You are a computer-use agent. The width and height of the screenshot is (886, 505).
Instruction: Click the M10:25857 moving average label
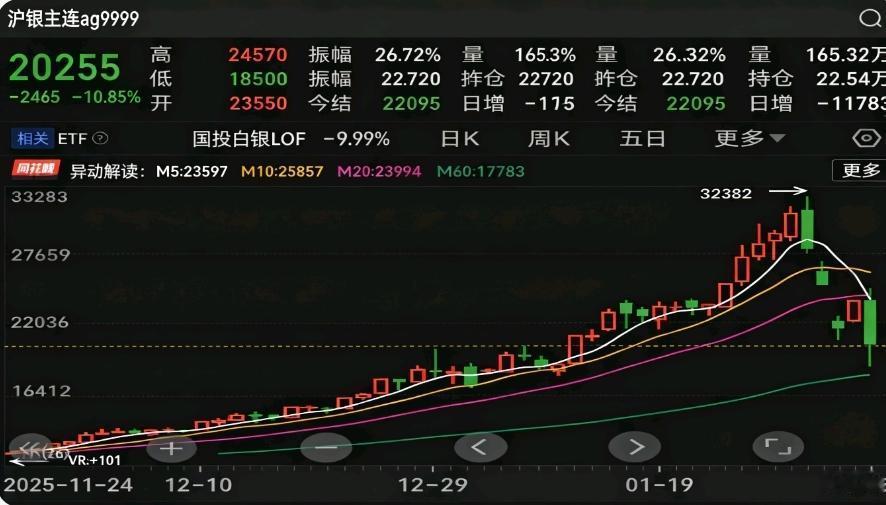282,171
